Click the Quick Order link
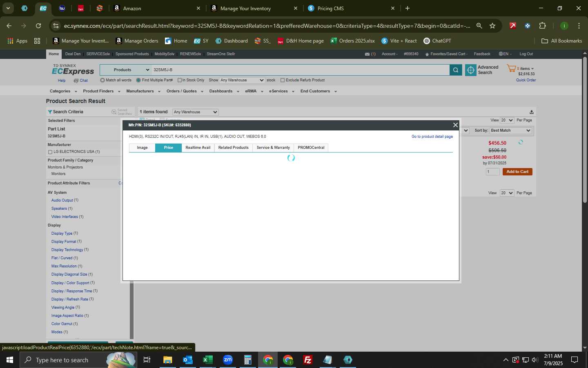Screen dimensions: 588x368 (526, 80)
